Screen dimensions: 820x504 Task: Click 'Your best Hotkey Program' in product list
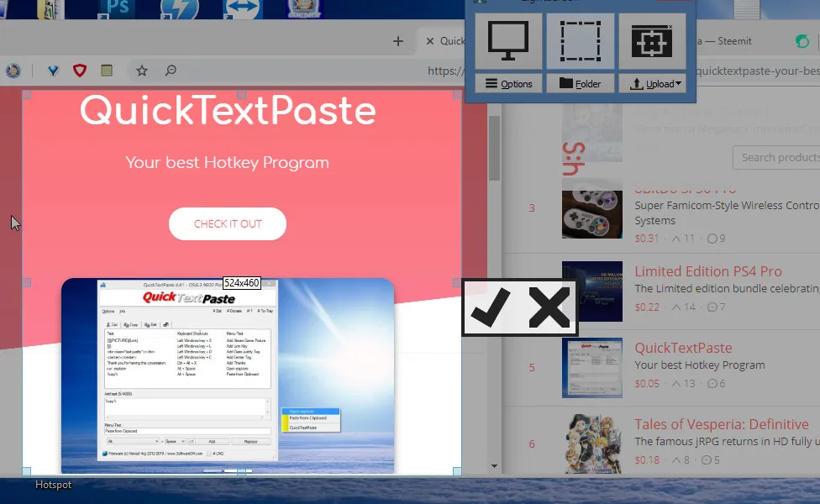click(x=700, y=365)
